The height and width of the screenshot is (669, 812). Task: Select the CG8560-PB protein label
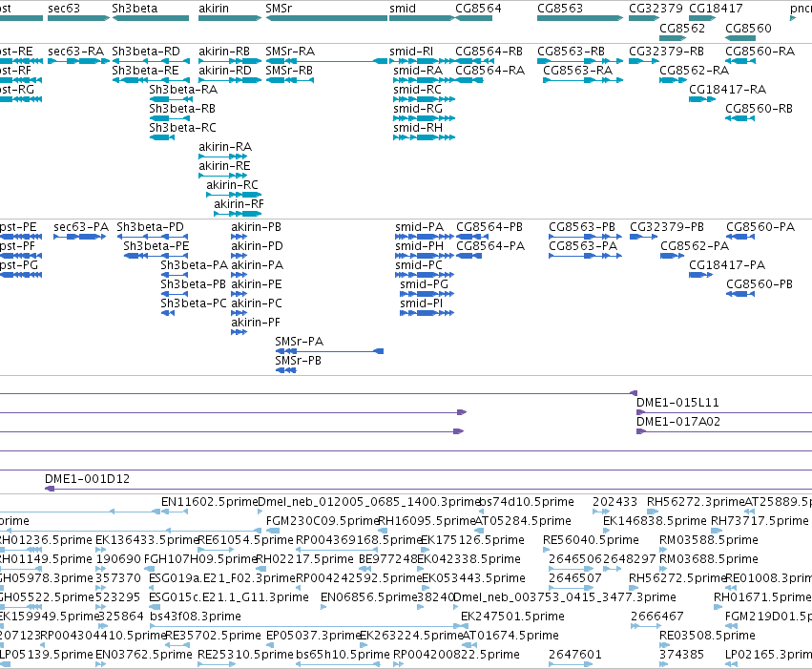760,283
